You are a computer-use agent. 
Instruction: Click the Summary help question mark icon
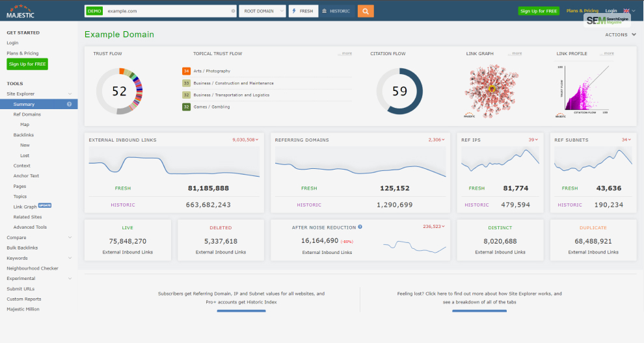click(x=70, y=104)
